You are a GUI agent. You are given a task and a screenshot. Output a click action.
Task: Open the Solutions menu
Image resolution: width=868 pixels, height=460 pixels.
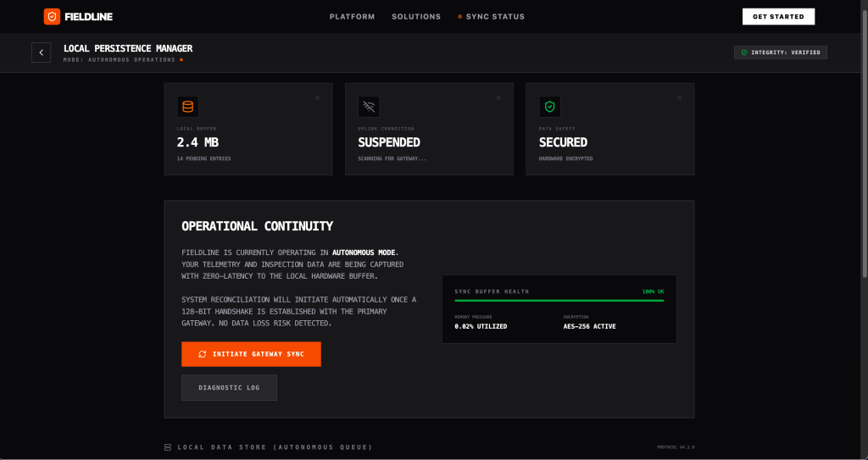[416, 17]
